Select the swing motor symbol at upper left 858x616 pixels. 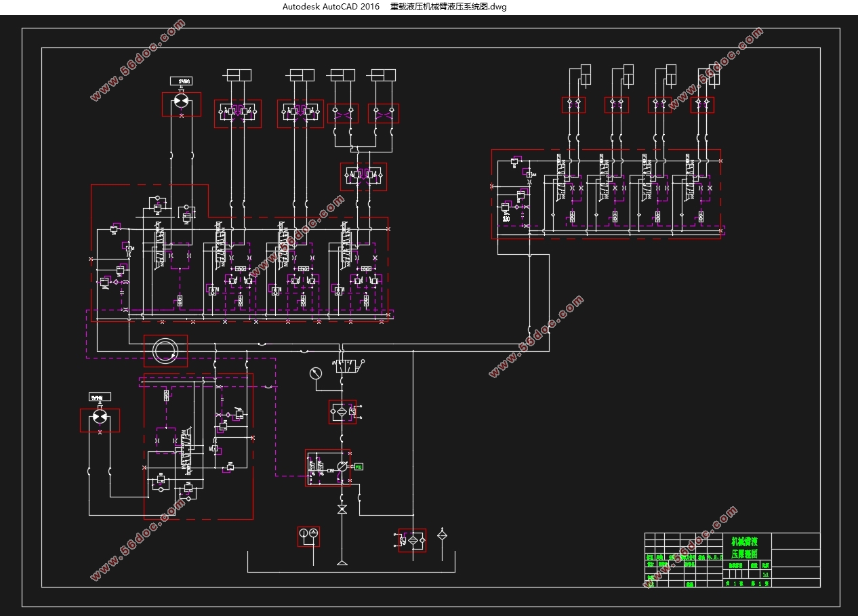coord(181,101)
